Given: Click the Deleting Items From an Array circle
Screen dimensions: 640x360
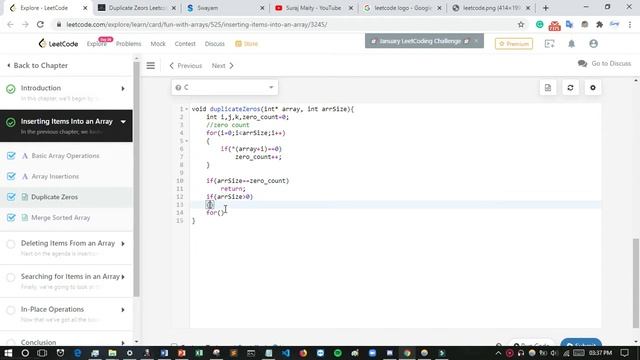Looking at the screenshot, I should [11, 244].
